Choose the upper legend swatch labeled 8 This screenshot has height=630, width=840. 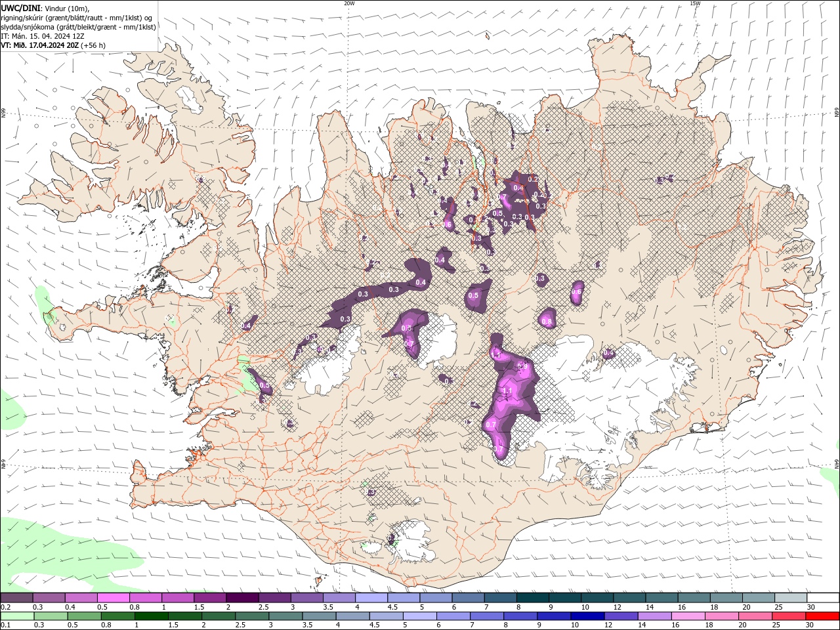[x=533, y=598]
